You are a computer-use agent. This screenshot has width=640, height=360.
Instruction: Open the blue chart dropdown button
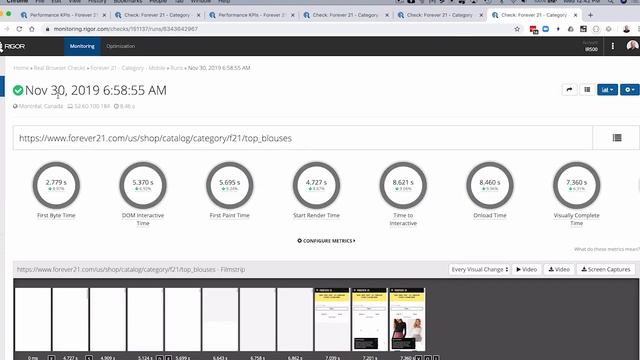(607, 90)
